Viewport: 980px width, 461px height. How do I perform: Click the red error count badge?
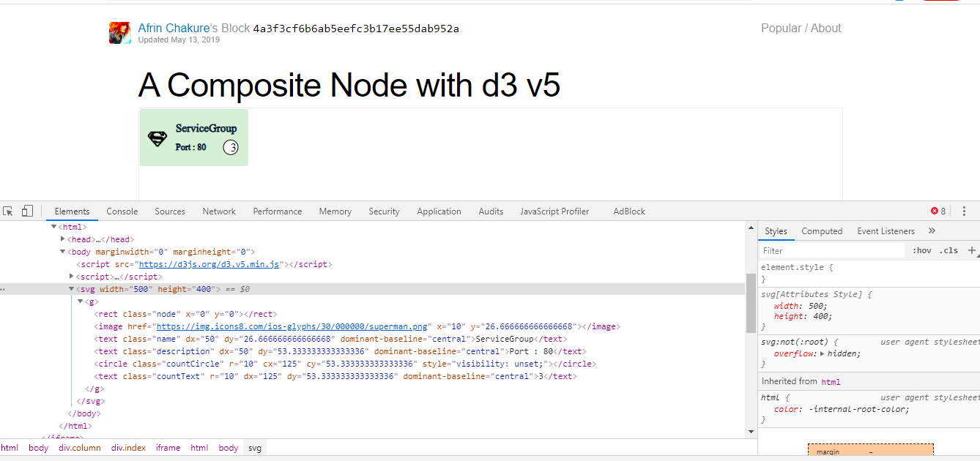938,211
